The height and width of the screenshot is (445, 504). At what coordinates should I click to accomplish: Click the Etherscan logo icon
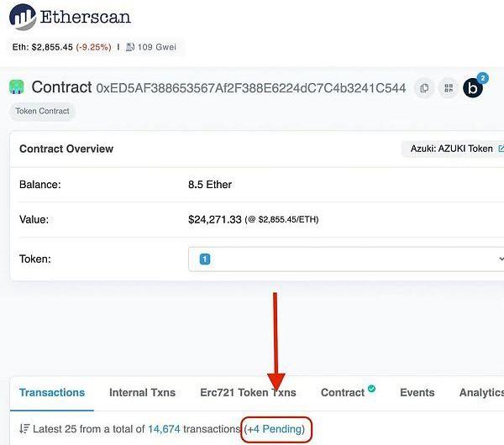(23, 17)
